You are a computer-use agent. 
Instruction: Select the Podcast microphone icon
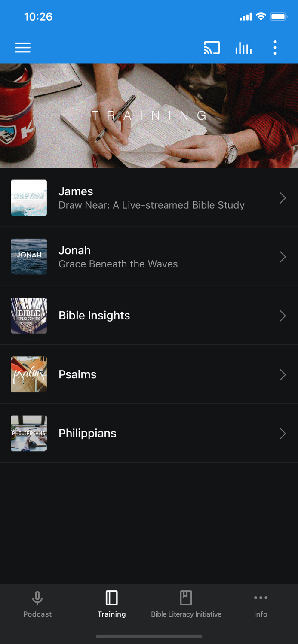pyautogui.click(x=37, y=598)
